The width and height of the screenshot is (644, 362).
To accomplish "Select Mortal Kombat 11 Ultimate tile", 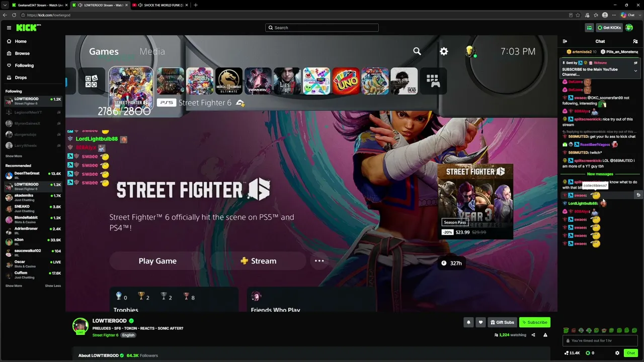I will click(x=229, y=81).
